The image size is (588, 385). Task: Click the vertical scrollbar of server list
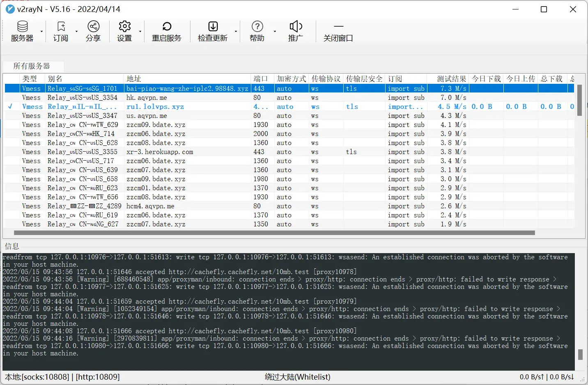click(580, 100)
